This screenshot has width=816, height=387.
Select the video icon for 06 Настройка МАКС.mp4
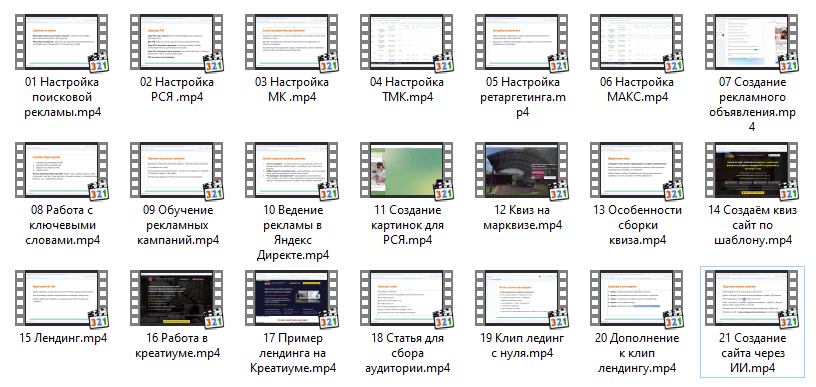click(x=638, y=43)
